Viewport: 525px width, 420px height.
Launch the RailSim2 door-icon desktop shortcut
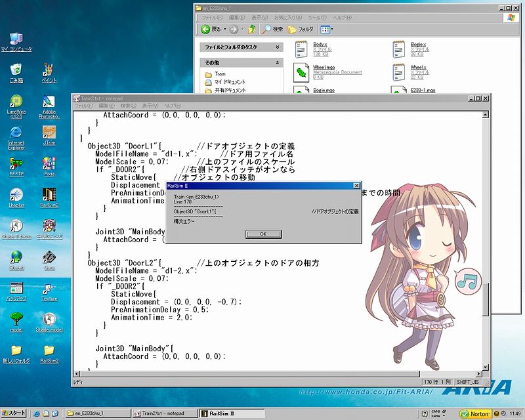pyautogui.click(x=49, y=198)
